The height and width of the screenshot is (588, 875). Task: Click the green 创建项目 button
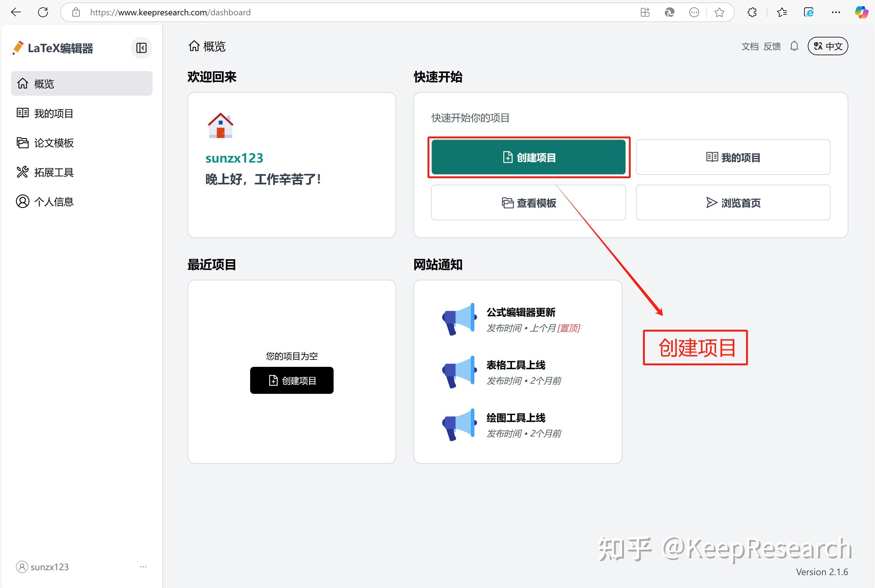[528, 157]
